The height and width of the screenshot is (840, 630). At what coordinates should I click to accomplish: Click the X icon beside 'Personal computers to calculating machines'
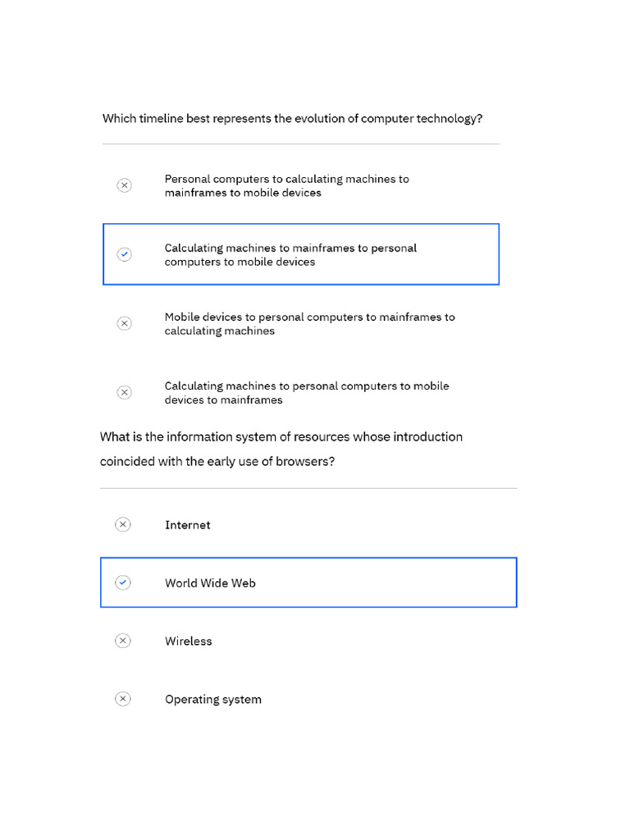click(x=124, y=185)
